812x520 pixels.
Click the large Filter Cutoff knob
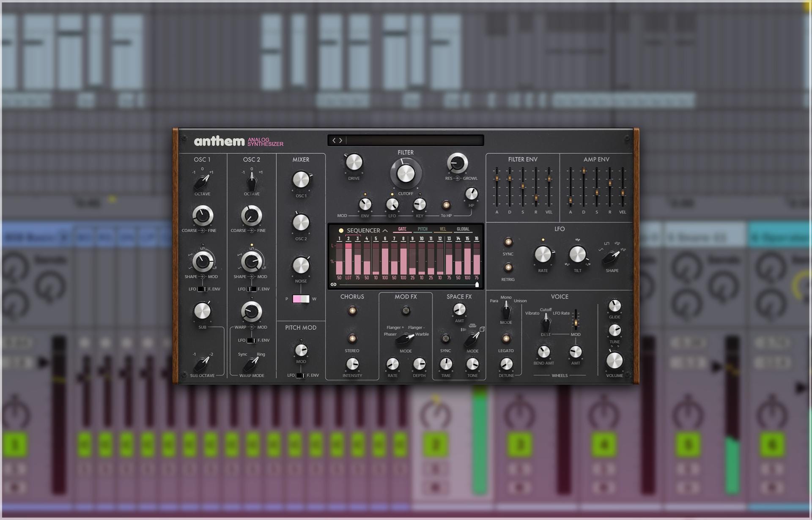(x=406, y=174)
